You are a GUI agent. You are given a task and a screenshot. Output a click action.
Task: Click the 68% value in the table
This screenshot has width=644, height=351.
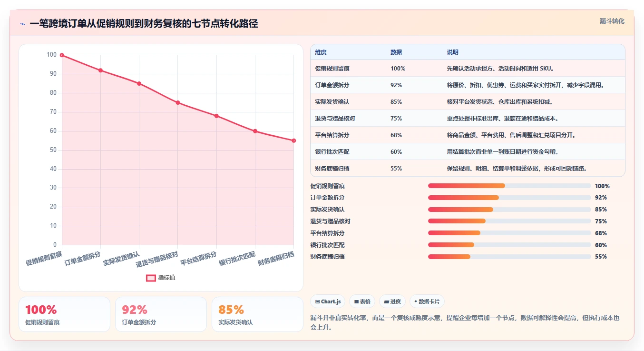click(x=396, y=135)
